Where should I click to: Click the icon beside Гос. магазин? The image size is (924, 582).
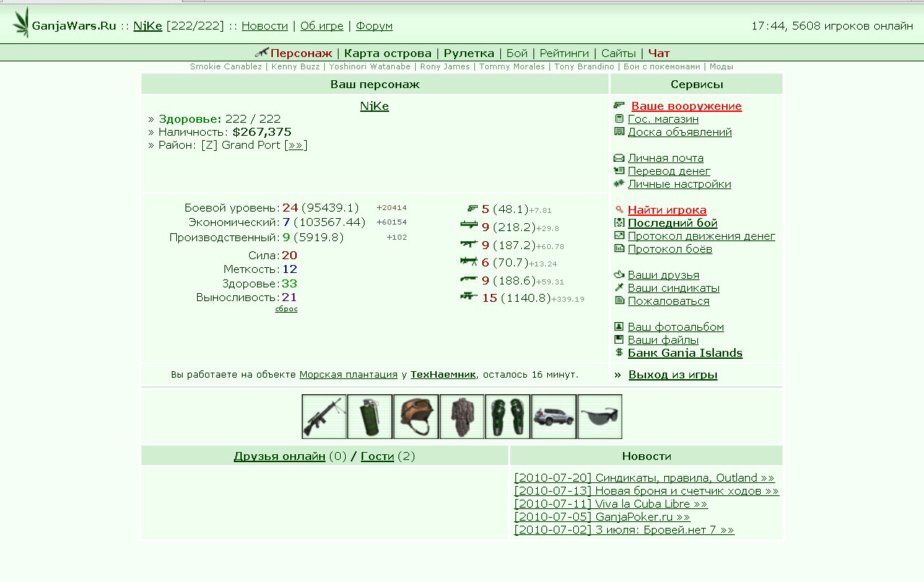click(x=619, y=118)
